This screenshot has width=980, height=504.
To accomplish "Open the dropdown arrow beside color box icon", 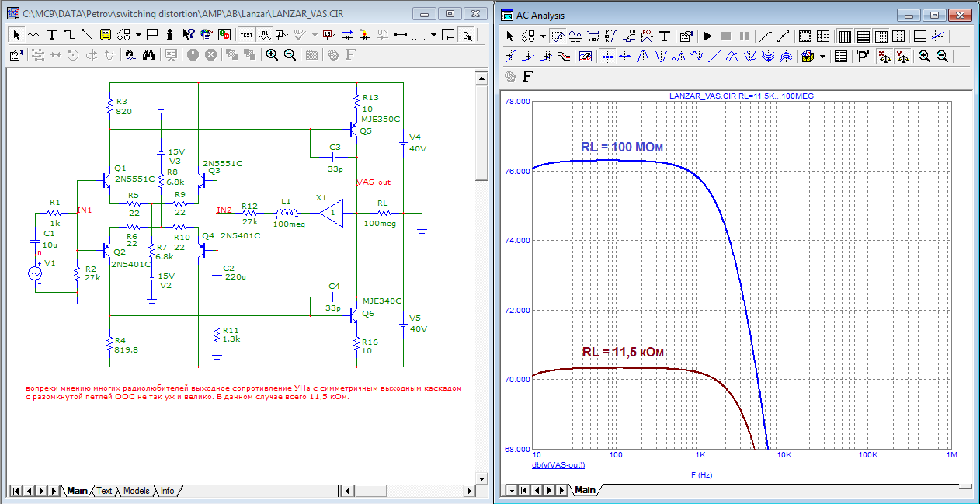I will pos(822,56).
